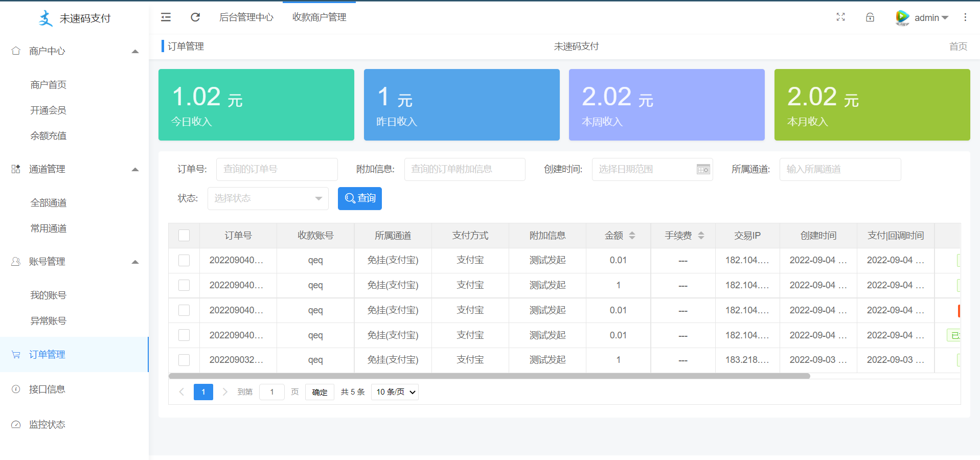Open the 选择状态 status dropdown
This screenshot has width=980, height=460.
pos(268,198)
